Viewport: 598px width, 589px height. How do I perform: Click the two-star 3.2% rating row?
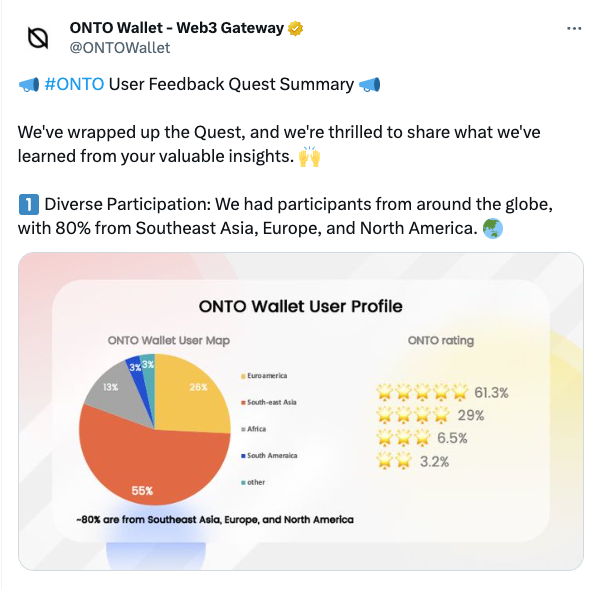click(413, 461)
